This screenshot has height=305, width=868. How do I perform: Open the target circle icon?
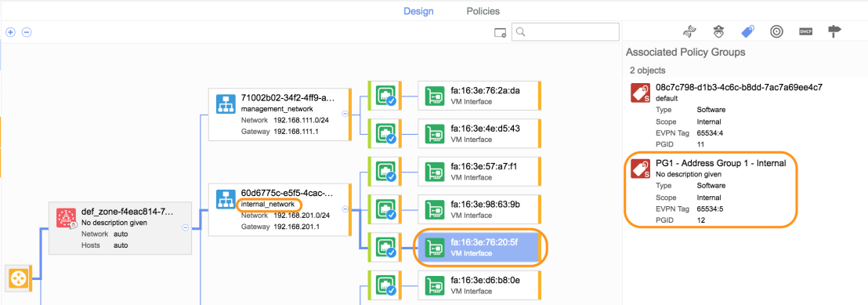pyautogui.click(x=776, y=31)
